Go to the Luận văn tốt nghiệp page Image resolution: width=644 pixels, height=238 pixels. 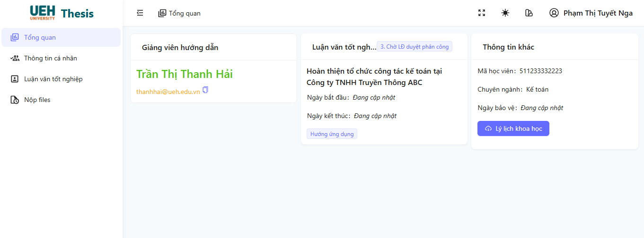pyautogui.click(x=53, y=79)
